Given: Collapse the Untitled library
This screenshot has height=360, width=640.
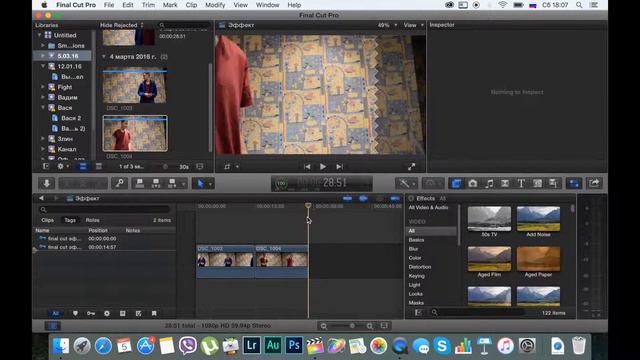Looking at the screenshot, I should point(40,36).
